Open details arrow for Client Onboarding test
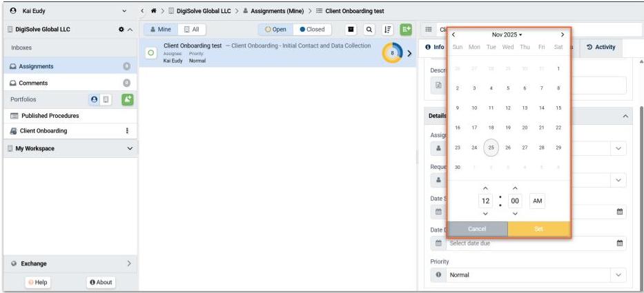The width and height of the screenshot is (644, 293). 409,53
